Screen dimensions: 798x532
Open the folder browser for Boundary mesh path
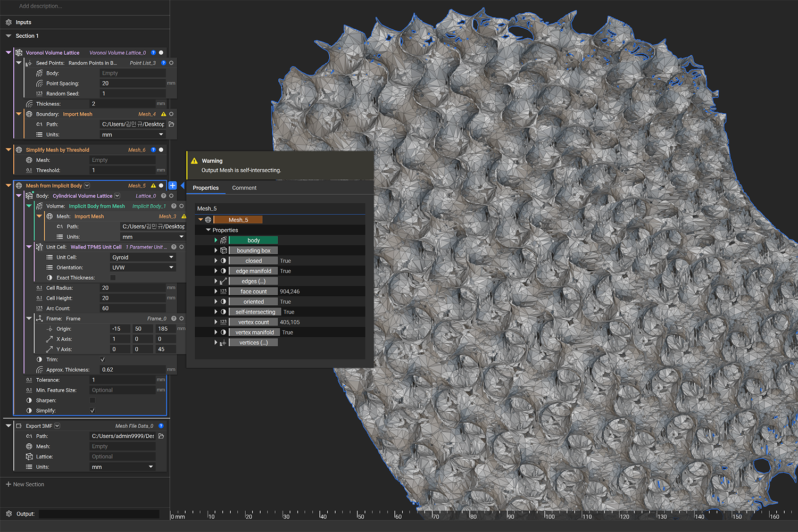[171, 124]
